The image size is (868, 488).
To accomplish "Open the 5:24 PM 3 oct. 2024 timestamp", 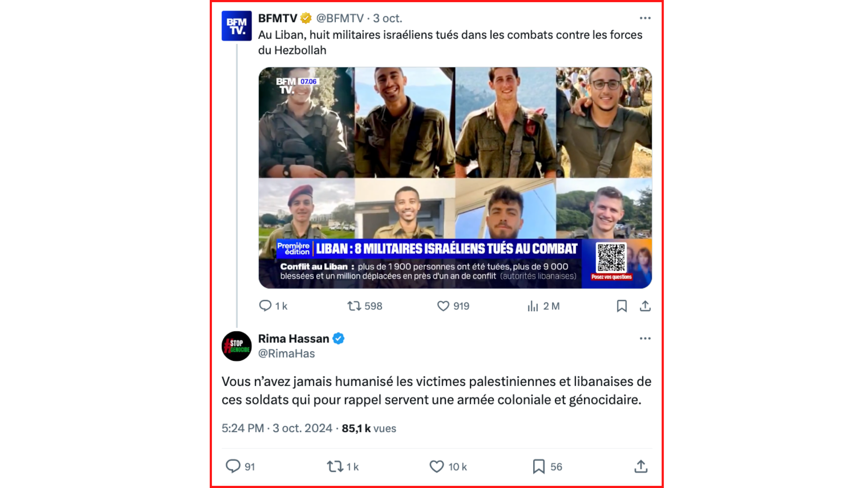I will click(x=277, y=428).
